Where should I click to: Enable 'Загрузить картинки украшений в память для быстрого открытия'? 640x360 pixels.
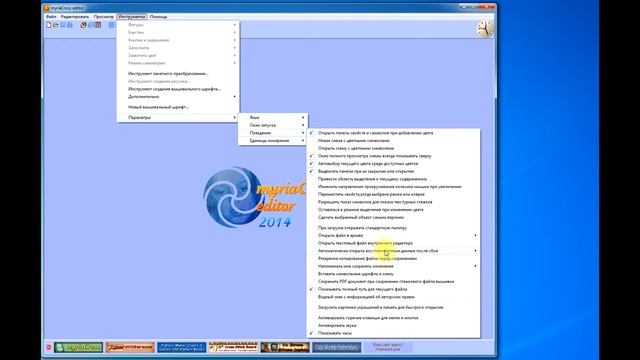click(x=393, y=307)
